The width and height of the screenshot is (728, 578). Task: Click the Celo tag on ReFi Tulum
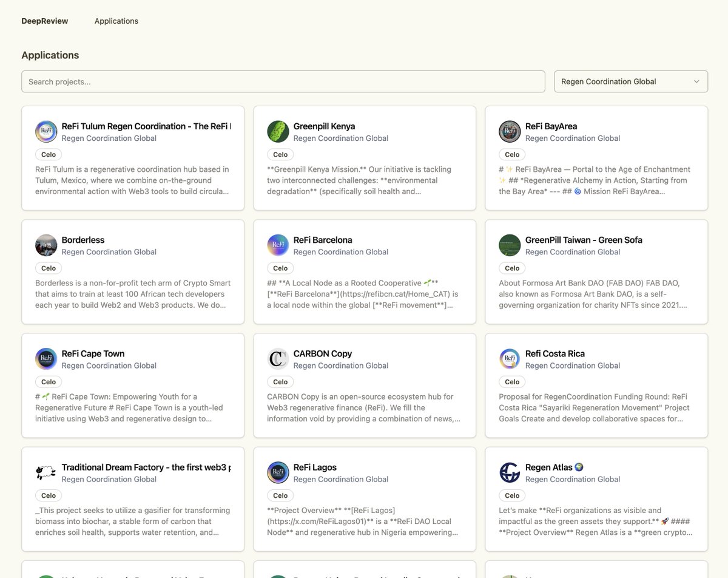49,154
